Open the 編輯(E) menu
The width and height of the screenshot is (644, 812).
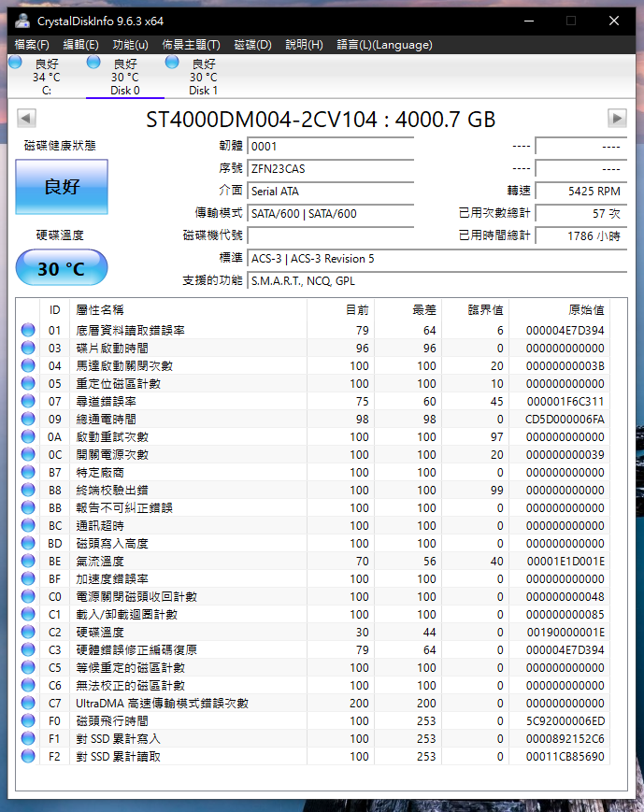pos(80,45)
